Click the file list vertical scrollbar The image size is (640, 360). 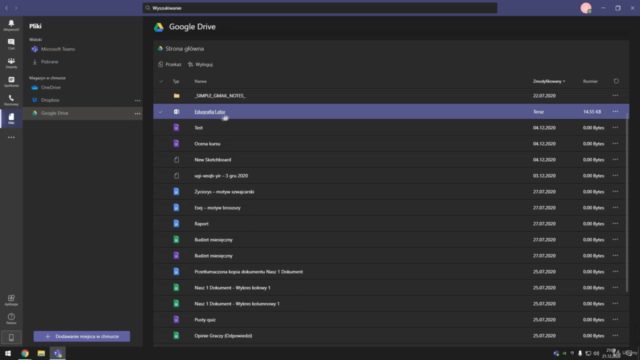627,202
